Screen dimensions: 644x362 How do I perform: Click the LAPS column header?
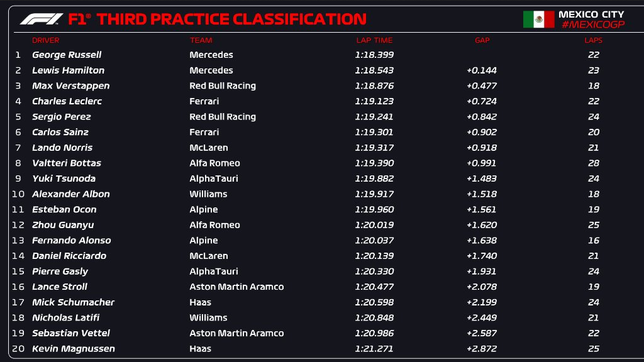point(593,40)
